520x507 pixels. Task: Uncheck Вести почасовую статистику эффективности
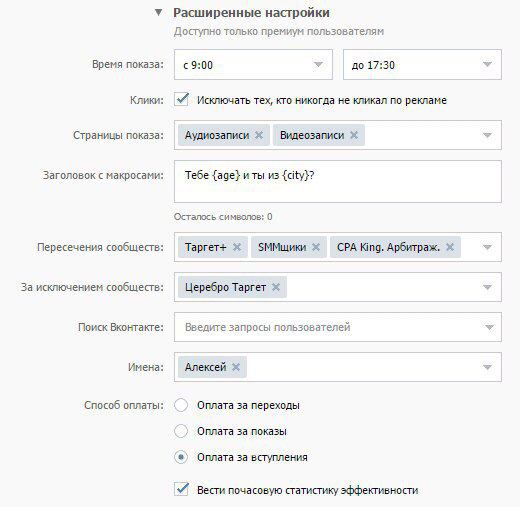coord(182,489)
